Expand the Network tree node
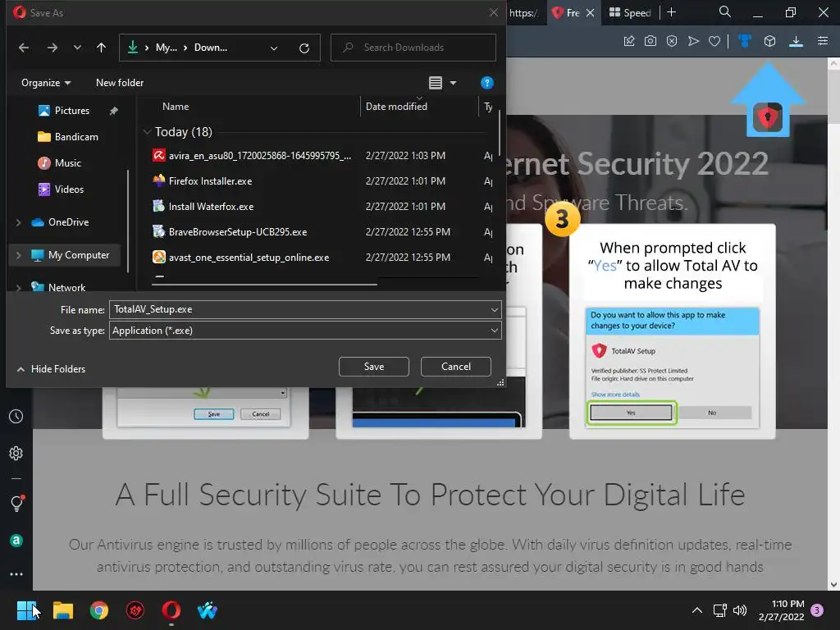Viewport: 840px width, 630px height. pyautogui.click(x=18, y=288)
